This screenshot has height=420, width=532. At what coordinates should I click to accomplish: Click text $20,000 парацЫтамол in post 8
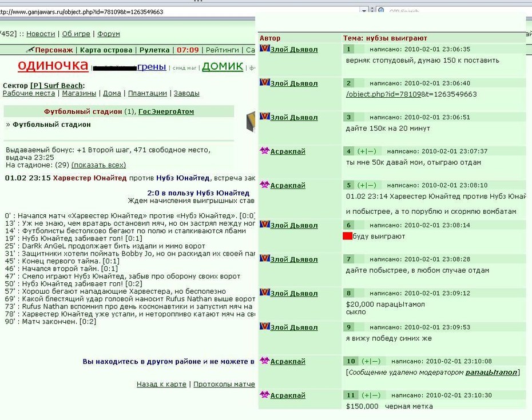(386, 305)
